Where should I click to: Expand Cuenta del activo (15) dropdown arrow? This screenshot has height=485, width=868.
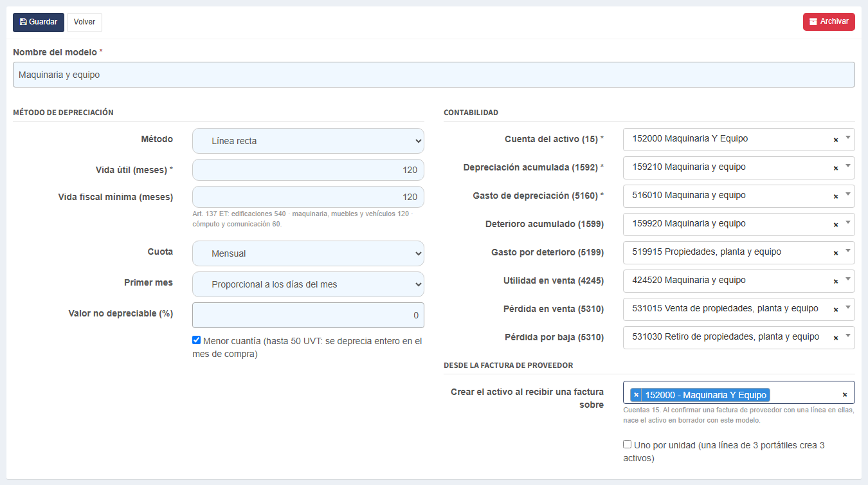tap(848, 138)
